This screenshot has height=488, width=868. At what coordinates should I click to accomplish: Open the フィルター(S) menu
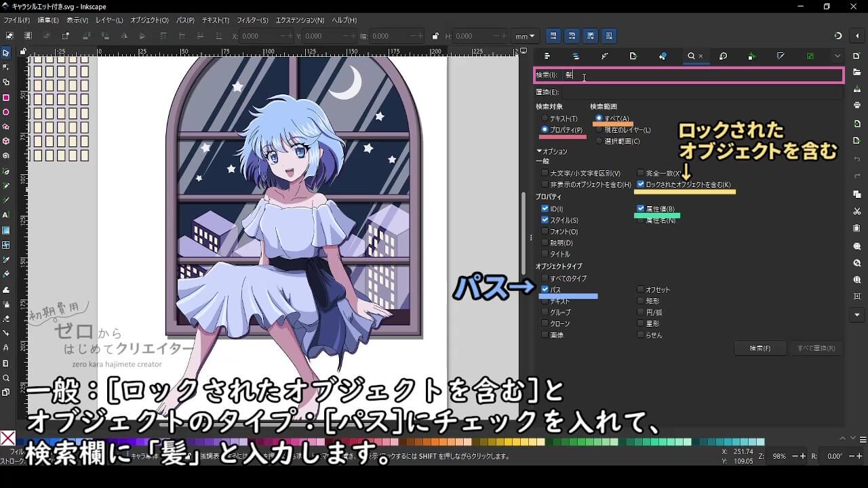[x=253, y=20]
